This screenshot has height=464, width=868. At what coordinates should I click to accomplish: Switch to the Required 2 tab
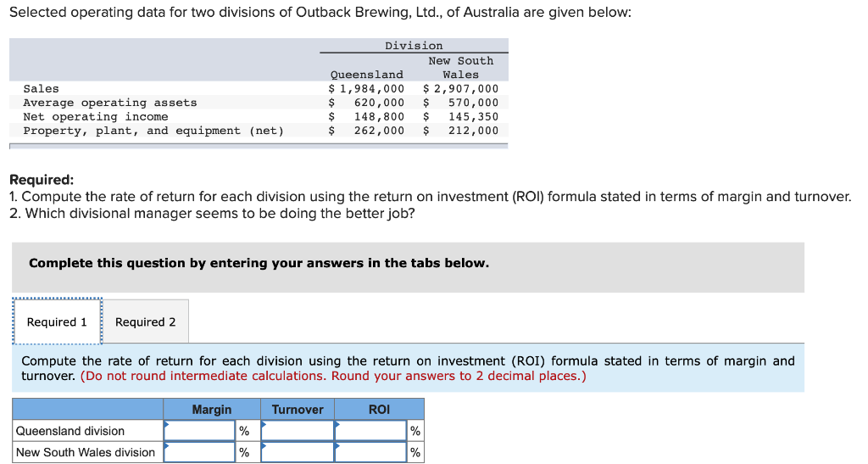[146, 321]
